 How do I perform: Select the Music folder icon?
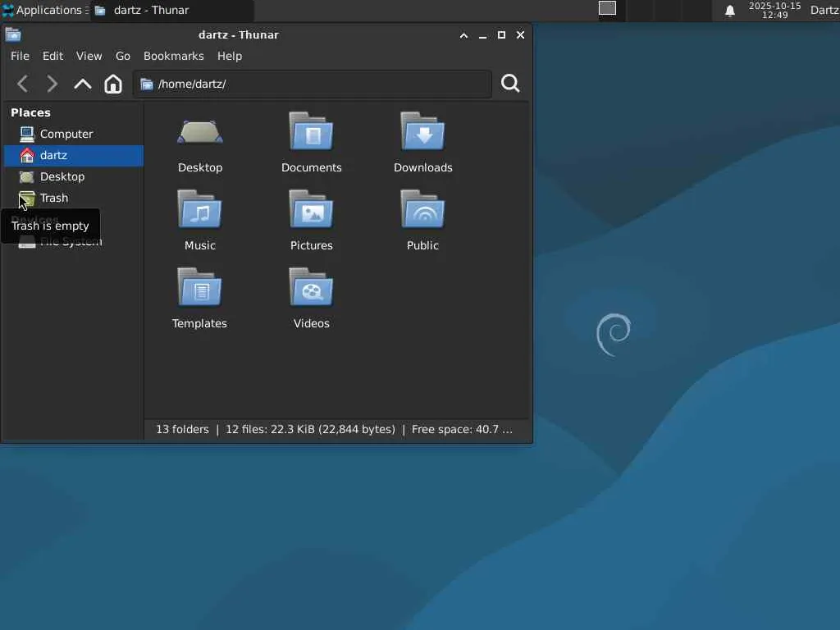(x=200, y=209)
